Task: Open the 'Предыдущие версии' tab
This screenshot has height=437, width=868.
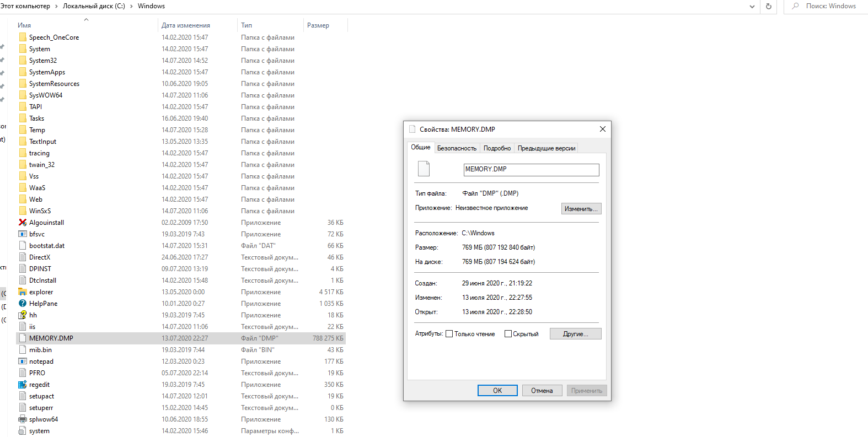Action: click(546, 148)
